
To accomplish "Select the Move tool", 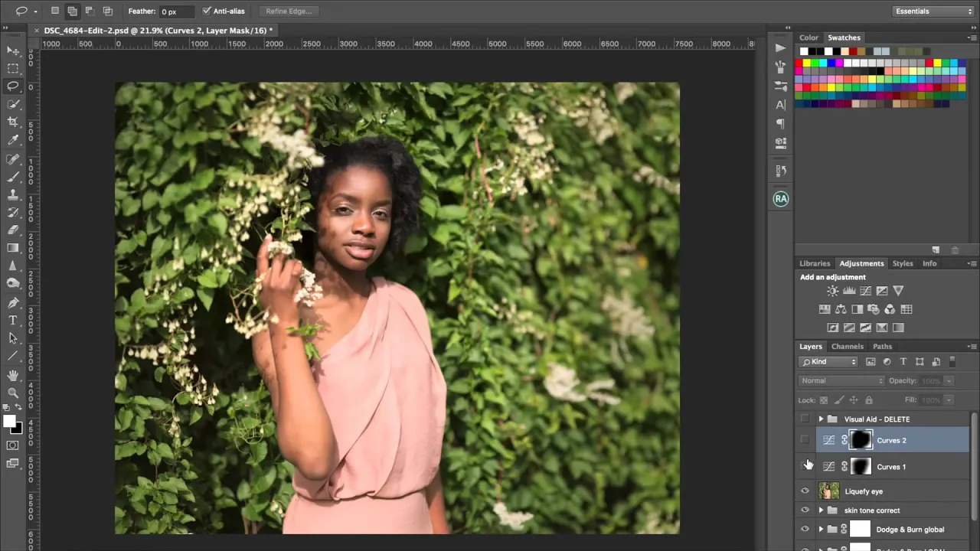I will [13, 51].
